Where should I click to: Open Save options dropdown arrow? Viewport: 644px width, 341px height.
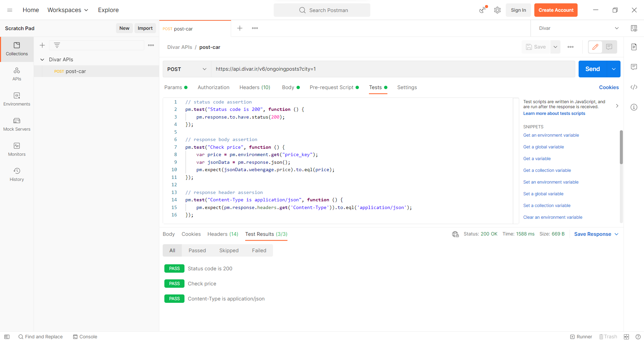(x=555, y=47)
